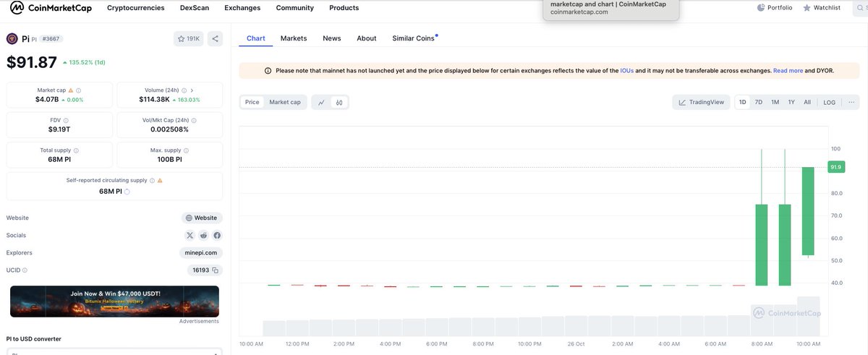The width and height of the screenshot is (868, 355).
Task: Open the Facebook social icon
Action: (217, 236)
